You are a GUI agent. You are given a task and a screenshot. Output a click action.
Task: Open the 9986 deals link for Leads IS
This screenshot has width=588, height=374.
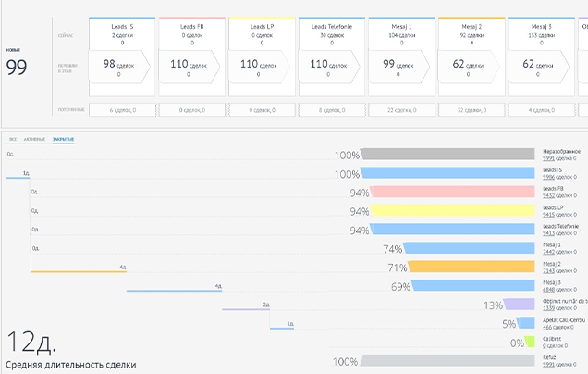pos(547,177)
